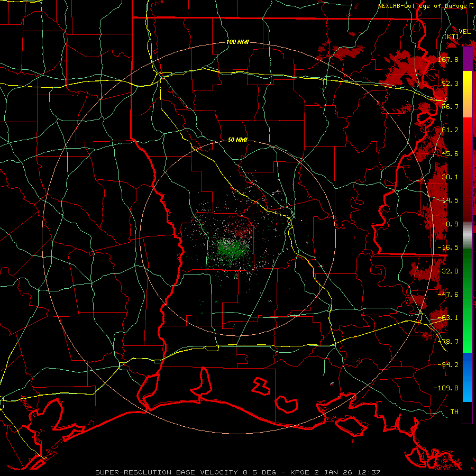Select the -47.6 scale value
This screenshot has height=476, width=476.
(448, 295)
